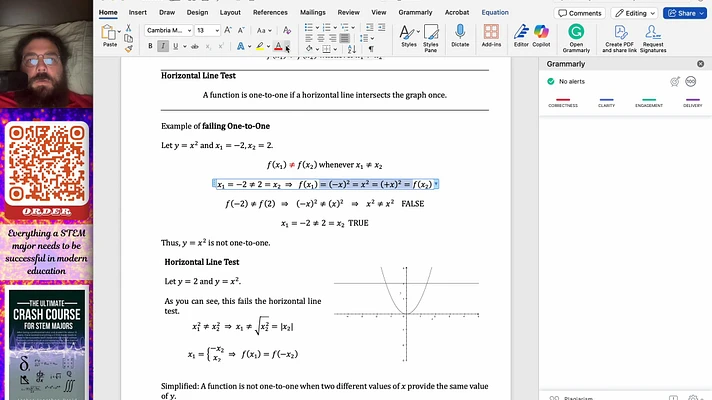Screen dimensions: 712x400
Task: Toggle show paragraph marks pilcrow
Action: 371,49
